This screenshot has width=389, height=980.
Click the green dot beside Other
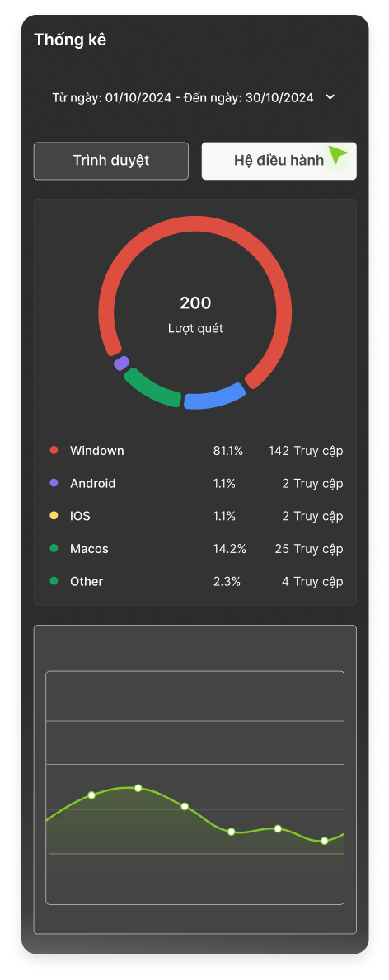pos(54,580)
